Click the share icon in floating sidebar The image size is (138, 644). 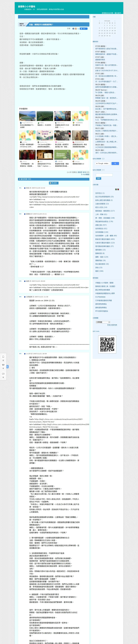point(3,374)
